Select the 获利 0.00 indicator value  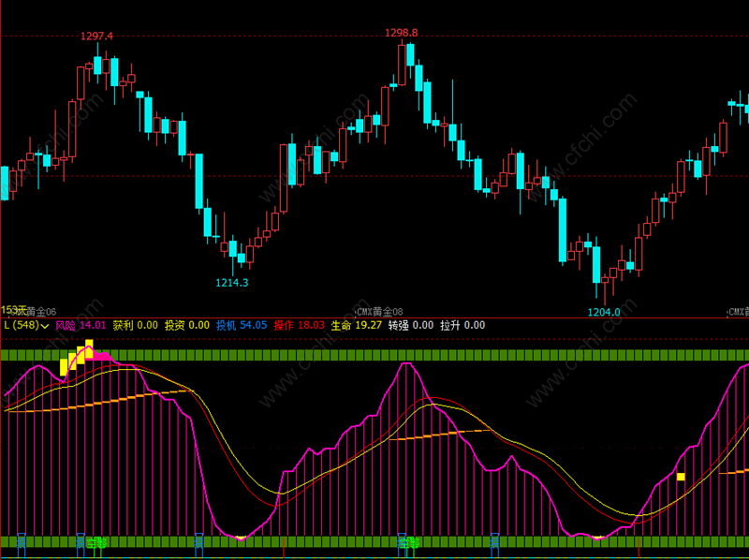coord(135,325)
